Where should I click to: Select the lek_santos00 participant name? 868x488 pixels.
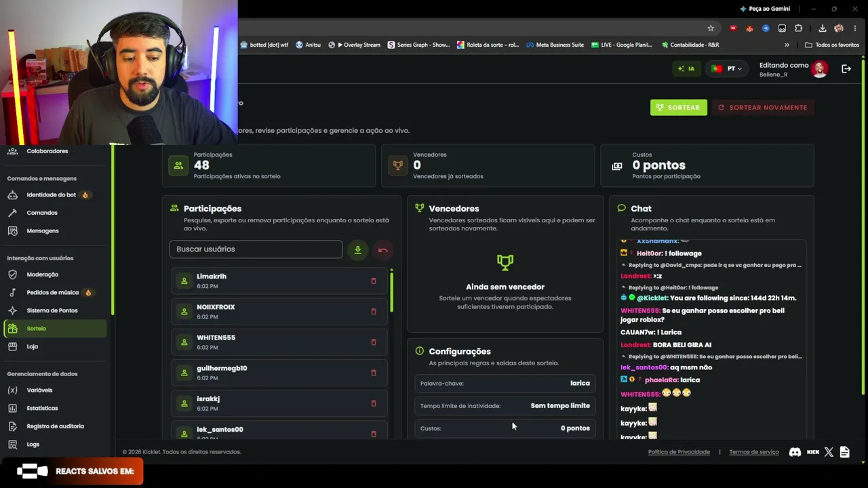point(220,430)
